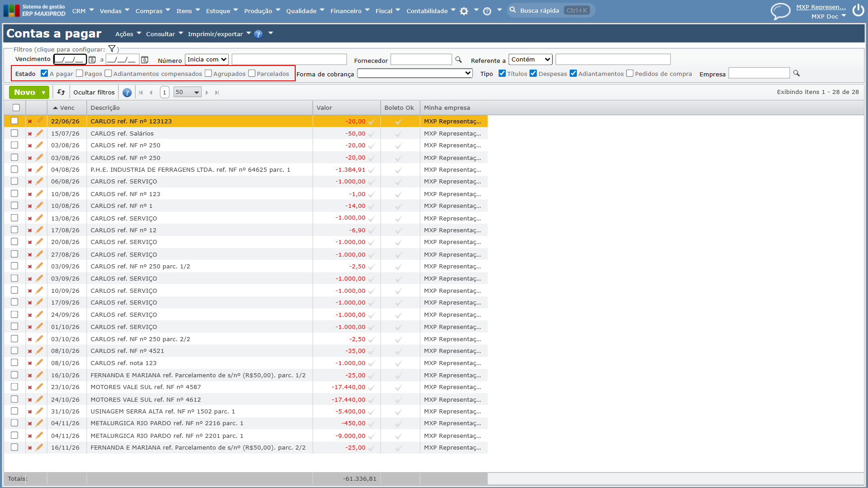Screen dimensions: 868x488
Task: Click Ocultar filtros button
Action: [94, 92]
